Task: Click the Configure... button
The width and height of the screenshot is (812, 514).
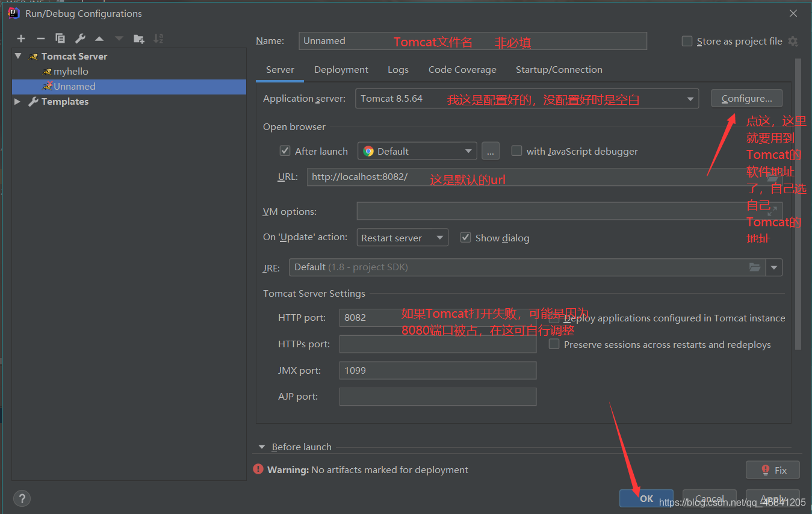Action: pos(746,99)
